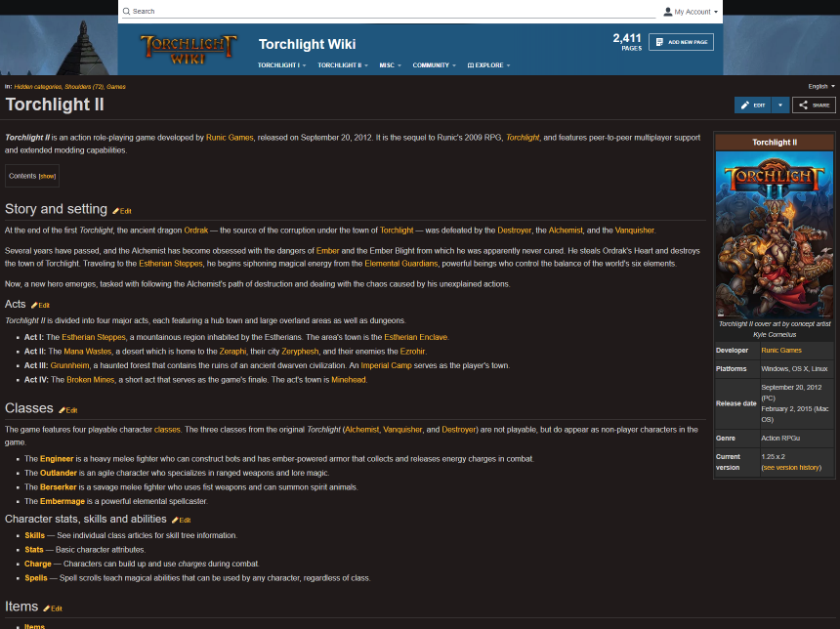Open the Edit button's dropdown arrow
This screenshot has width=840, height=629.
tap(780, 105)
